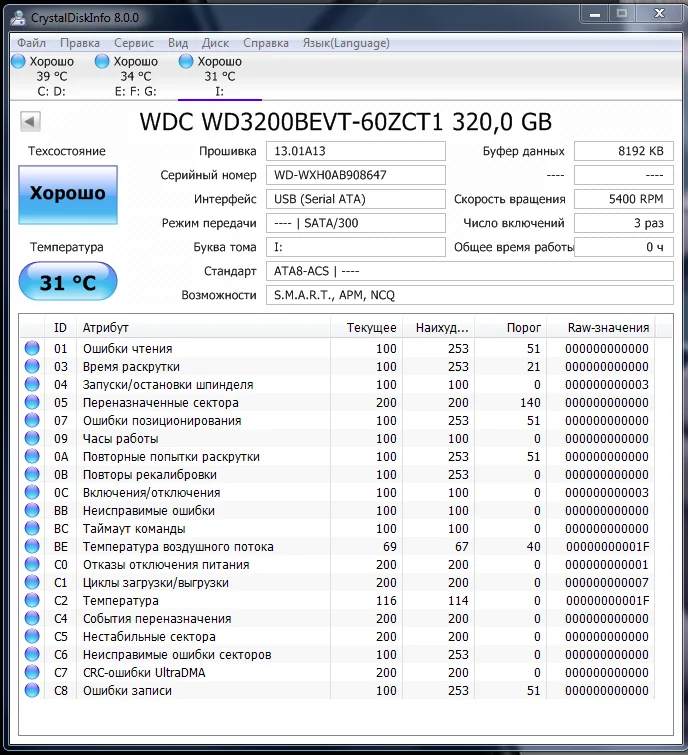Click the status circle for C1 Циклы загрузки/выгрузки
The image size is (688, 755).
pyautogui.click(x=32, y=582)
